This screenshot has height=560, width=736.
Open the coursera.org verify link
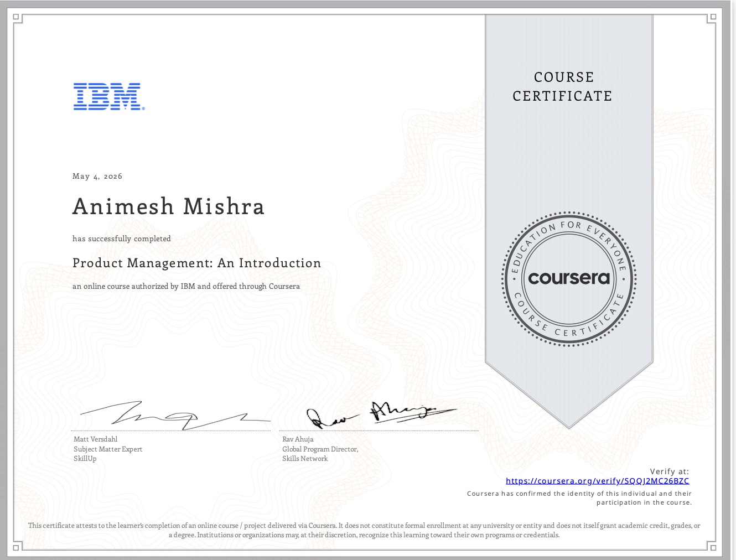click(598, 481)
